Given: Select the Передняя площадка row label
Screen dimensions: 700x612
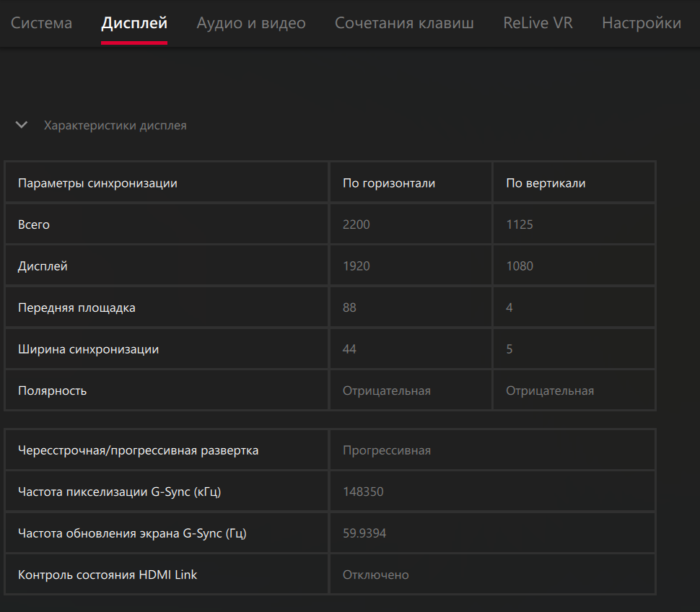Looking at the screenshot, I should click(76, 307).
